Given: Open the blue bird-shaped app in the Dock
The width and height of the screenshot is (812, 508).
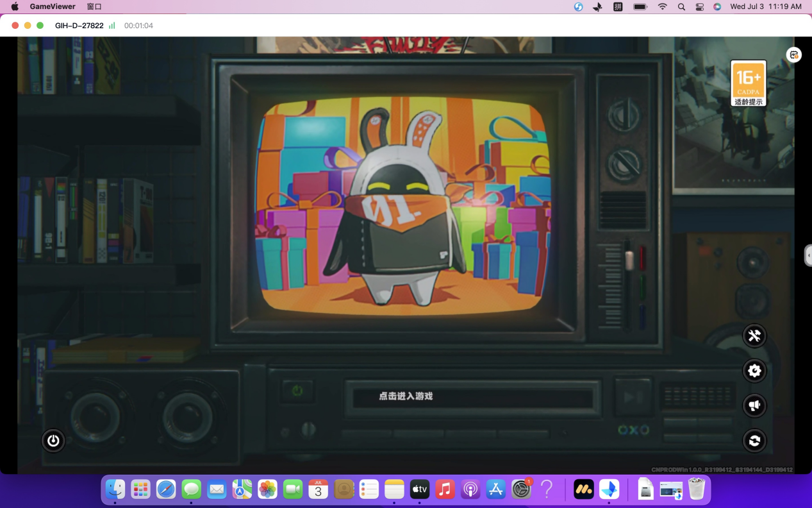Looking at the screenshot, I should (x=609, y=489).
